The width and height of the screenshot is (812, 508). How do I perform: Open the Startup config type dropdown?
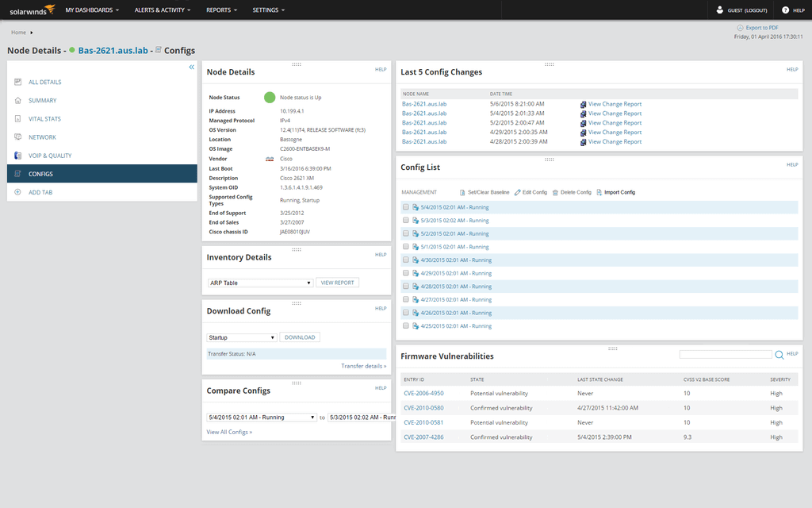coord(240,337)
